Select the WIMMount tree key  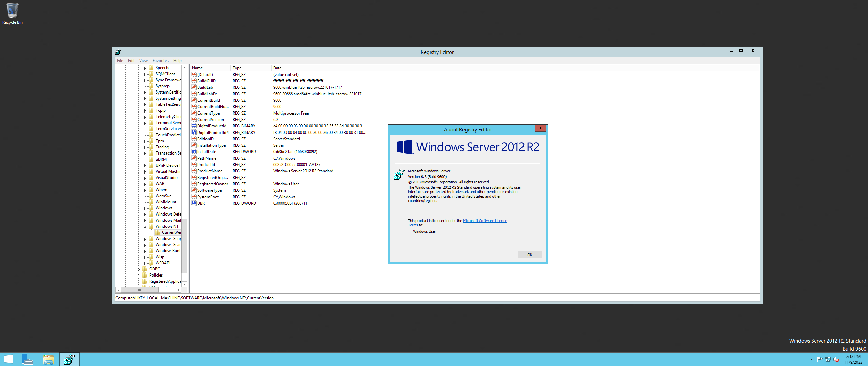(166, 202)
